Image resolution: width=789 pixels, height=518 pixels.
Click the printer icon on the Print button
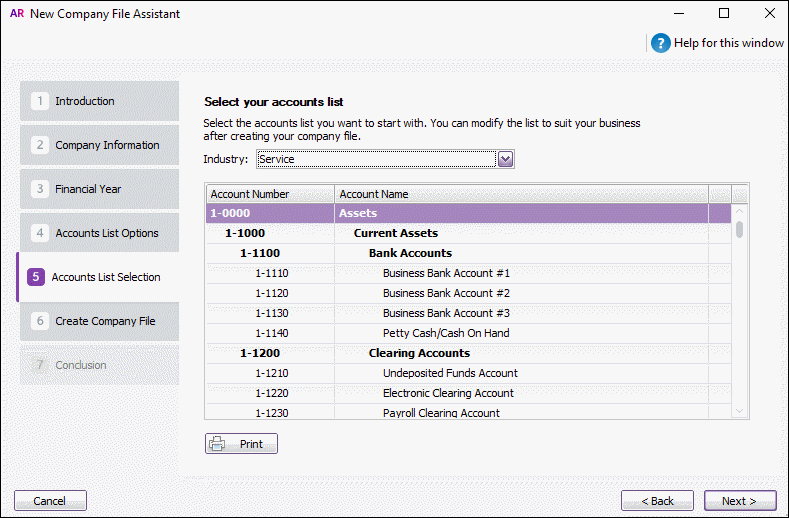[218, 444]
